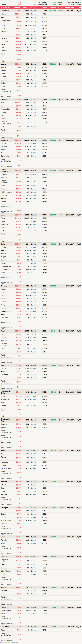Collapse the Piemonte region row

click(x=4, y=99)
